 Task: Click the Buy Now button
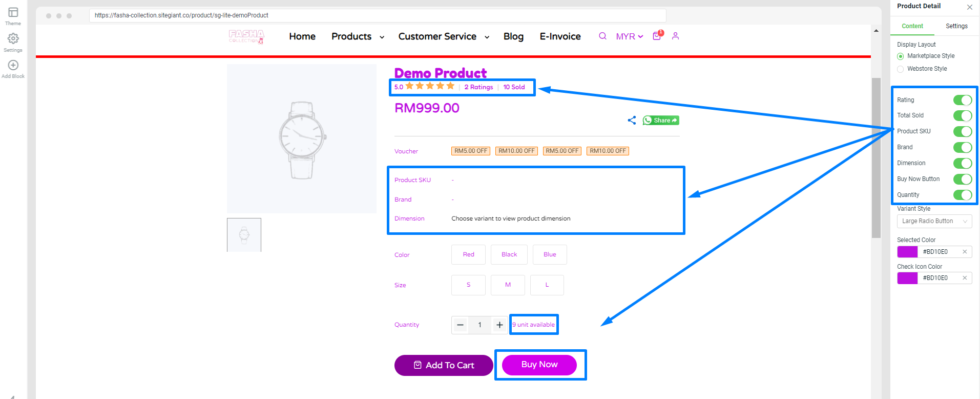[539, 365]
